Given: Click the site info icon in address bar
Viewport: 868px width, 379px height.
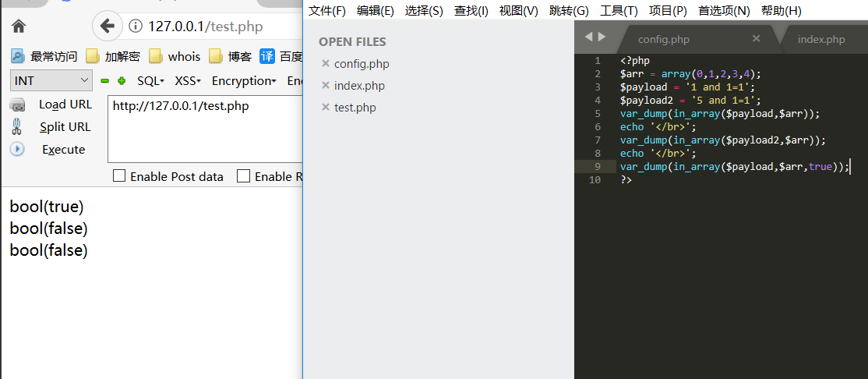Looking at the screenshot, I should coord(135,26).
